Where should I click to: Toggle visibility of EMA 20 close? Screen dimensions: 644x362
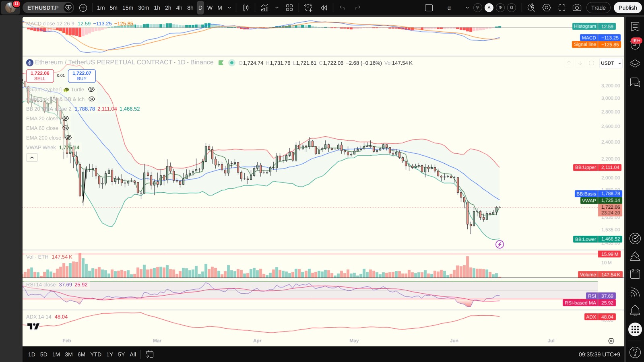tap(66, 119)
